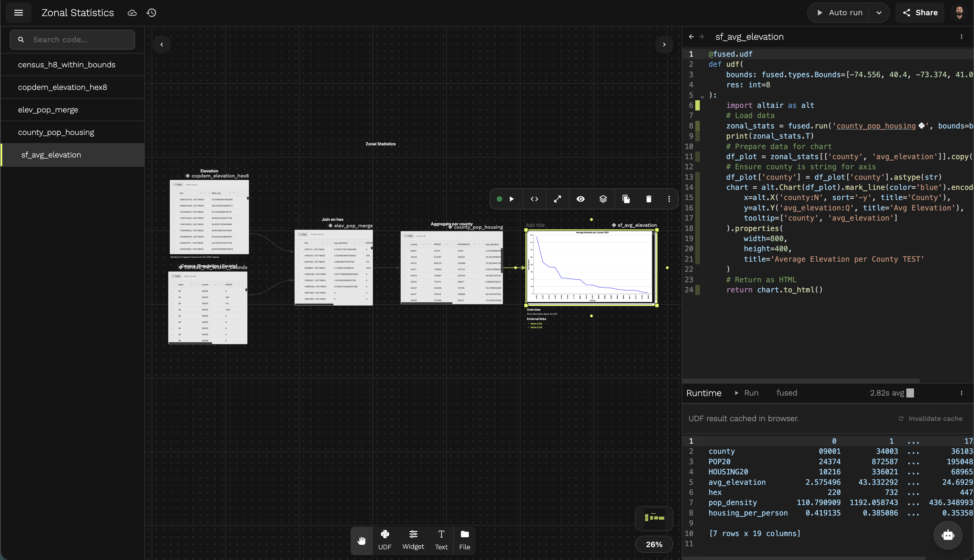The width and height of the screenshot is (974, 560).
Task: Open the hamburger main menu
Action: point(19,13)
